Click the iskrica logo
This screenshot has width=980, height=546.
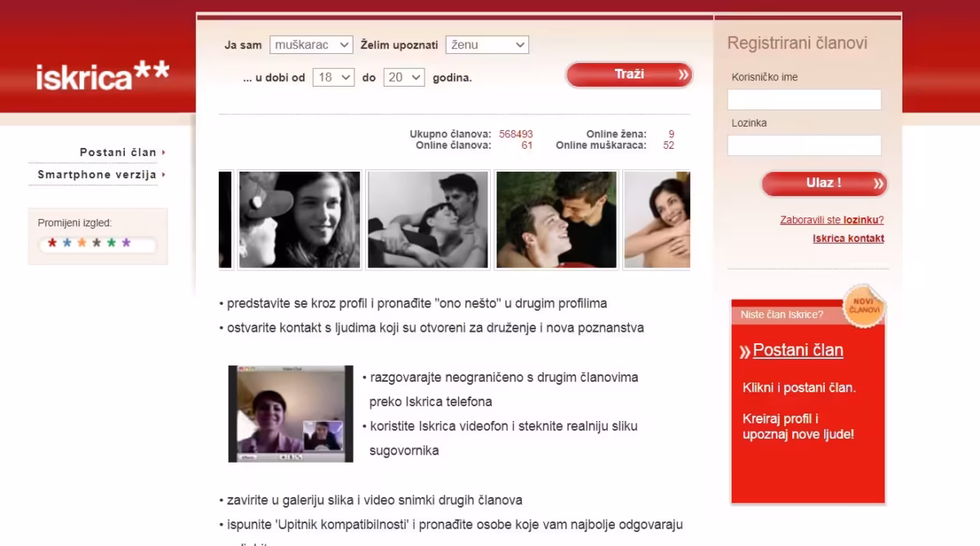pyautogui.click(x=102, y=75)
